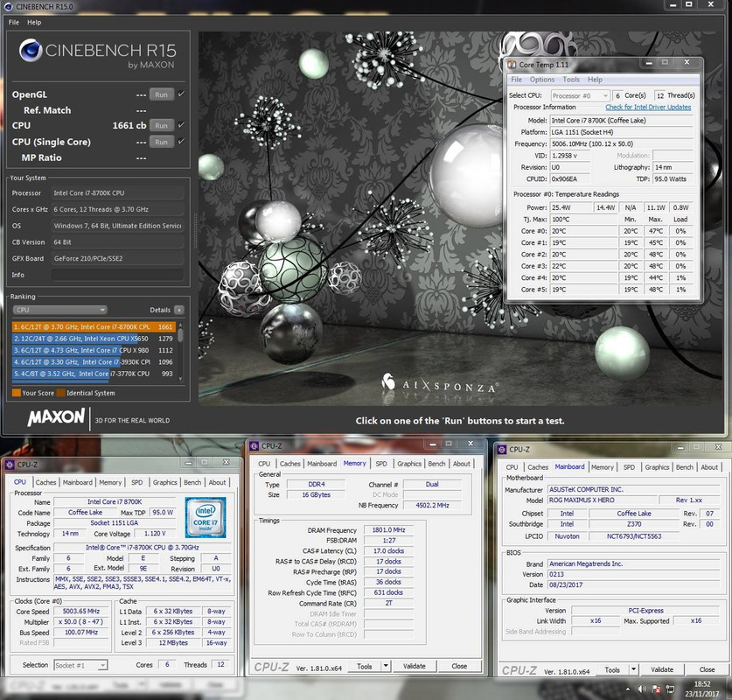
Task: Open Tools dropdown arrow in Mainboard CPU-Z window
Action: tap(633, 669)
